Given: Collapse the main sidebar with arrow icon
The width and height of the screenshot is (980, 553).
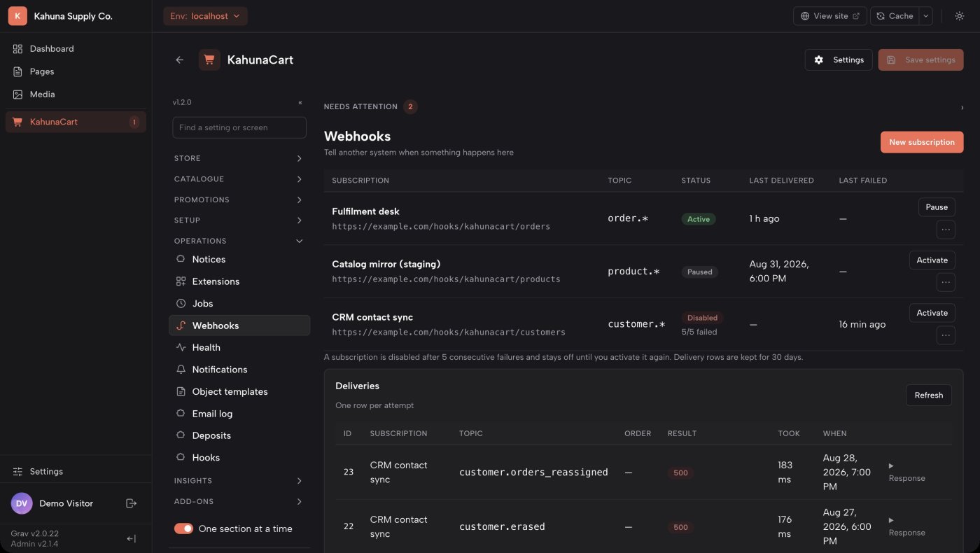Looking at the screenshot, I should 131,538.
